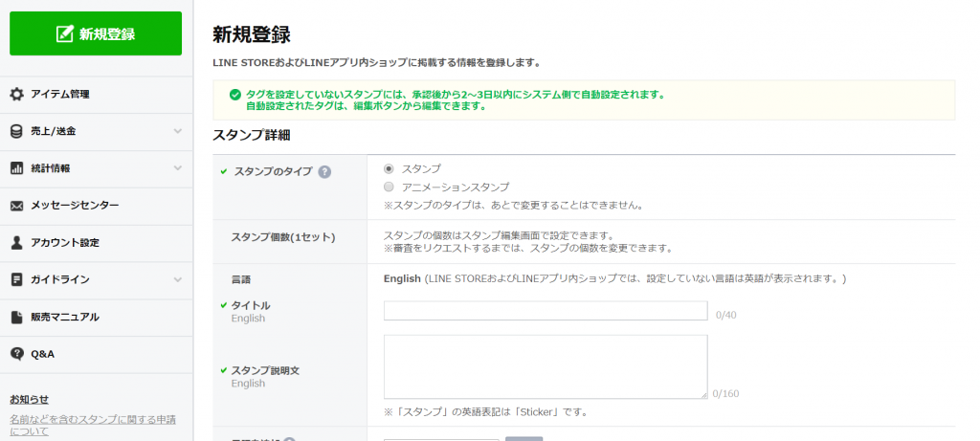Open the お知らせ link
The image size is (980, 441).
(29, 399)
